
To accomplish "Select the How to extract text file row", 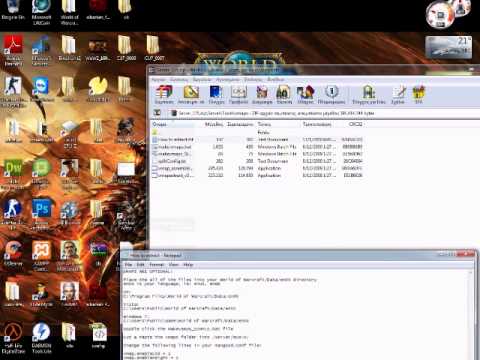I will (257, 139).
